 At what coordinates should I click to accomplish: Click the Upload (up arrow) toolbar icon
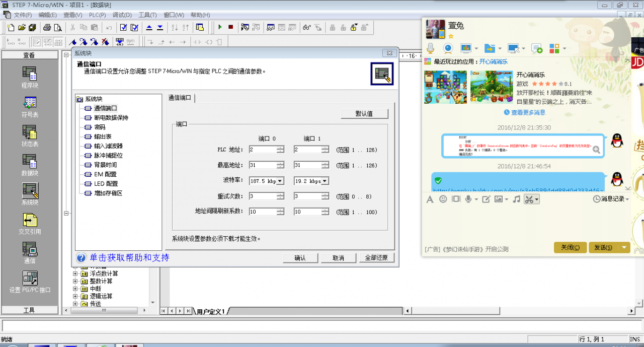[x=149, y=27]
